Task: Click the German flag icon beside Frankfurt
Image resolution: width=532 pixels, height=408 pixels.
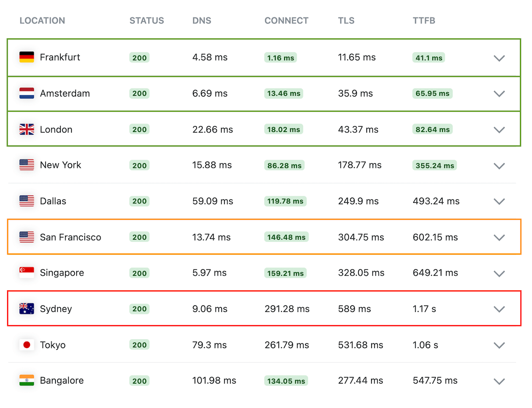Action: tap(27, 57)
